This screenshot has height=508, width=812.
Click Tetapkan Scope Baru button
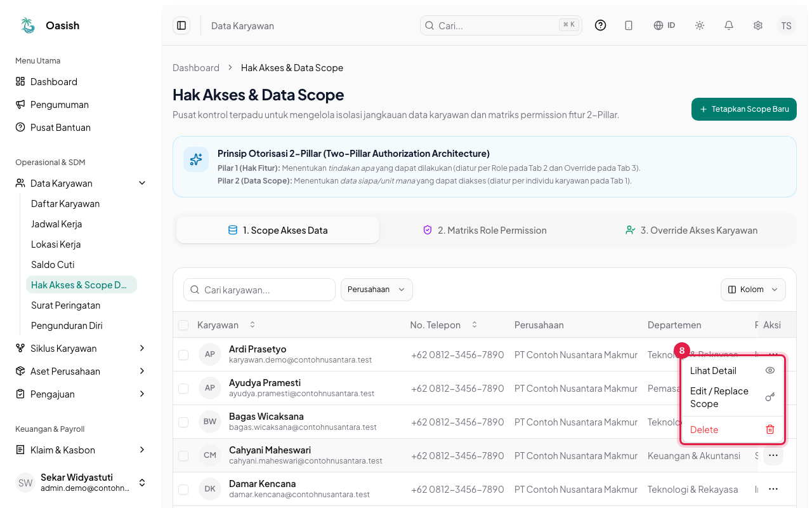pyautogui.click(x=744, y=109)
